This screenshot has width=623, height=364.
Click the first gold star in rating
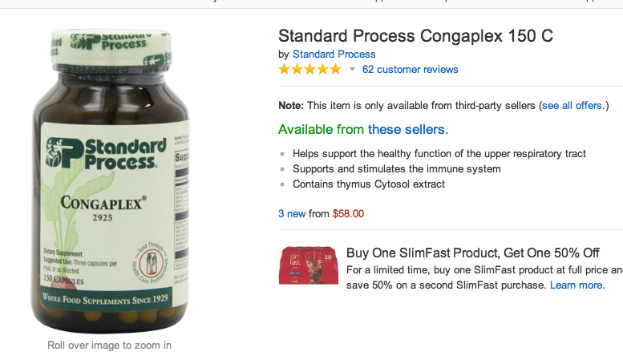(x=285, y=70)
